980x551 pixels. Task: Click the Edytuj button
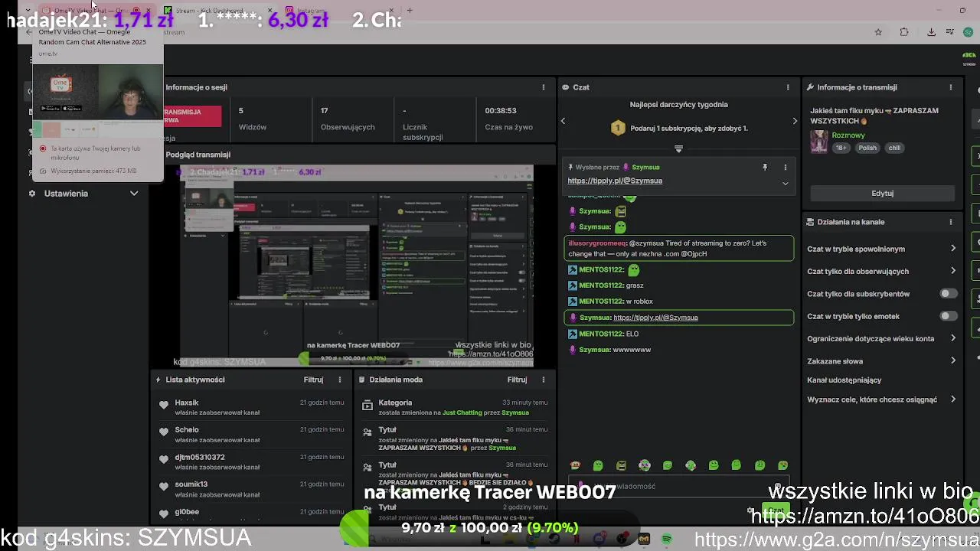[882, 194]
